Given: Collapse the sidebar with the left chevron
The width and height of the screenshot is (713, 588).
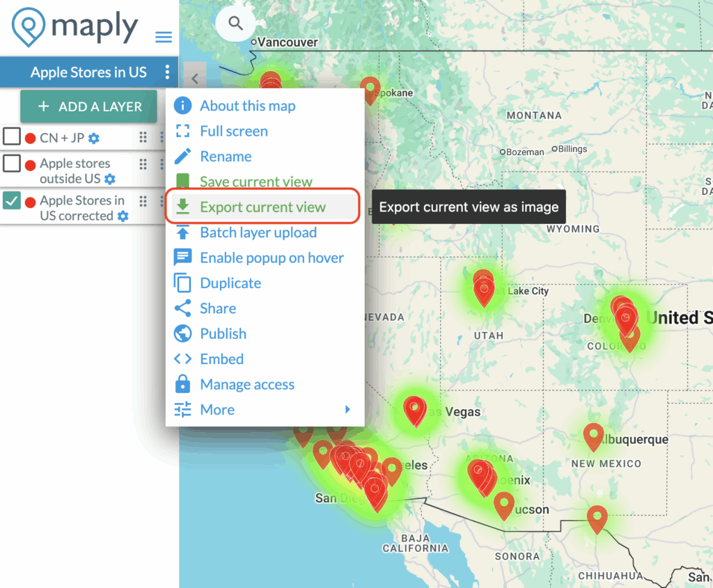Looking at the screenshot, I should (194, 79).
